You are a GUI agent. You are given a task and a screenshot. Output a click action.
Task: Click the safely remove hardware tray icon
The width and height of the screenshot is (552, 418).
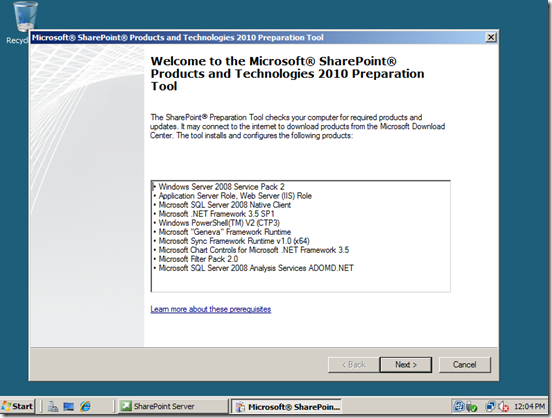pyautogui.click(x=472, y=407)
